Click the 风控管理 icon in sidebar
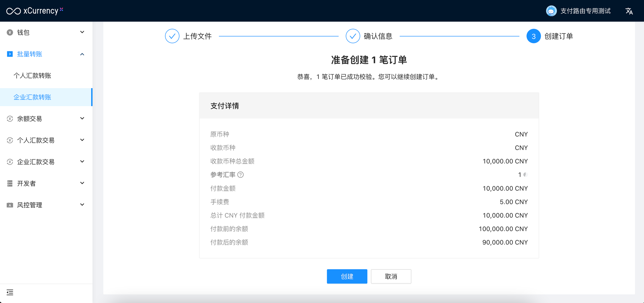This screenshot has width=644, height=303. point(10,205)
